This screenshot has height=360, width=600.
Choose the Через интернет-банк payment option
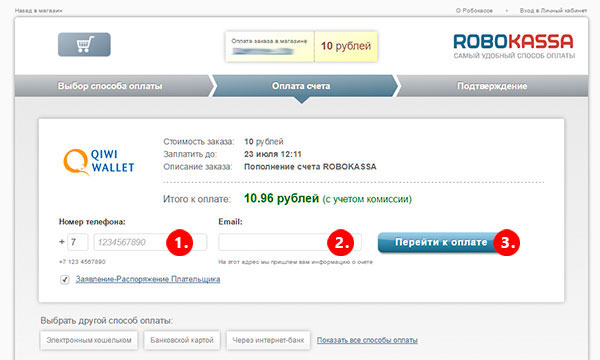268,340
